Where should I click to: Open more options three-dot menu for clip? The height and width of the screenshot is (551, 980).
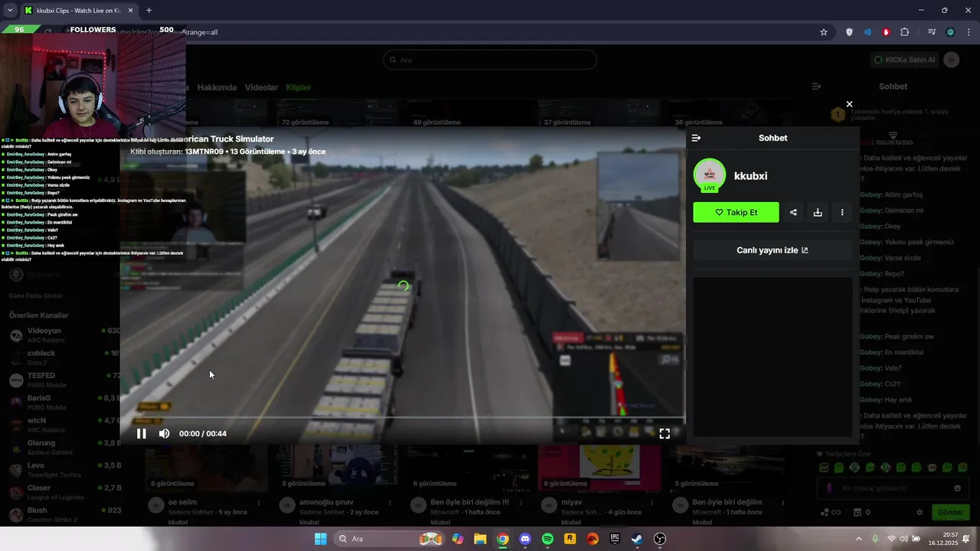coord(842,212)
